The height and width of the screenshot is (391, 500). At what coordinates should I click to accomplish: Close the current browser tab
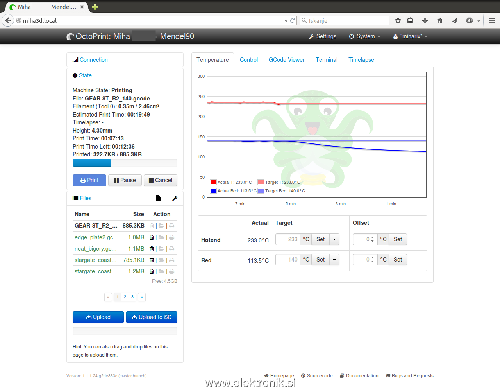(82, 7)
